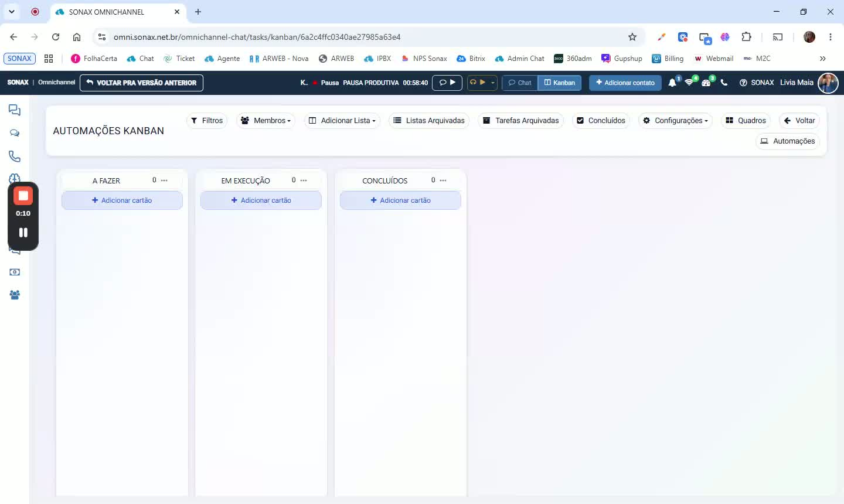The width and height of the screenshot is (844, 504).
Task: Click Voltar pra versão anterior button
Action: (141, 83)
